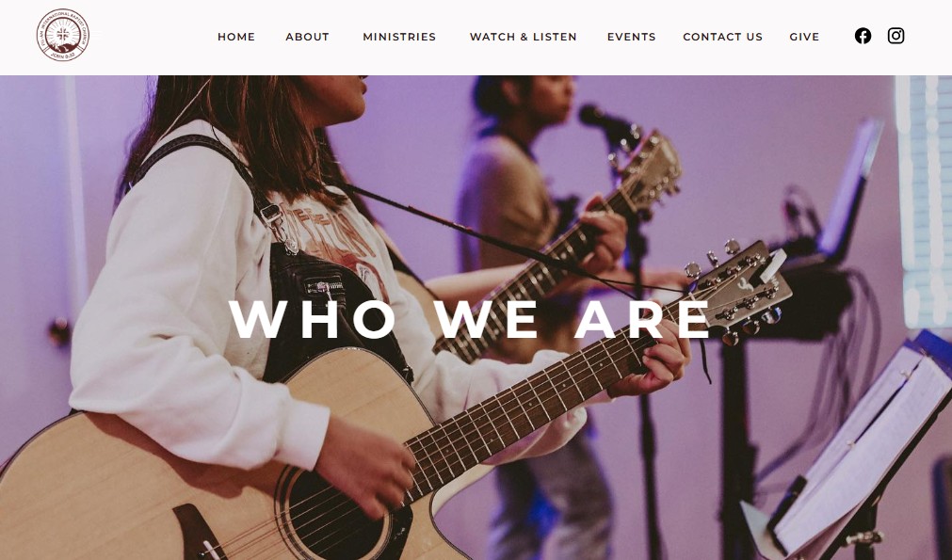Click the sheet music on the stand
Viewport: 952px width, 560px height.
click(x=863, y=449)
